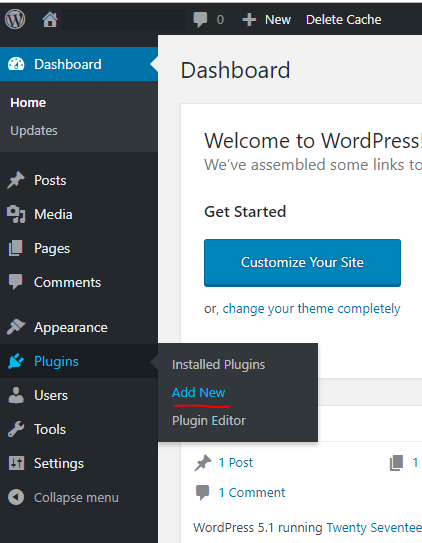The image size is (422, 543).
Task: Click the Users person icon
Action: [x=16, y=395]
